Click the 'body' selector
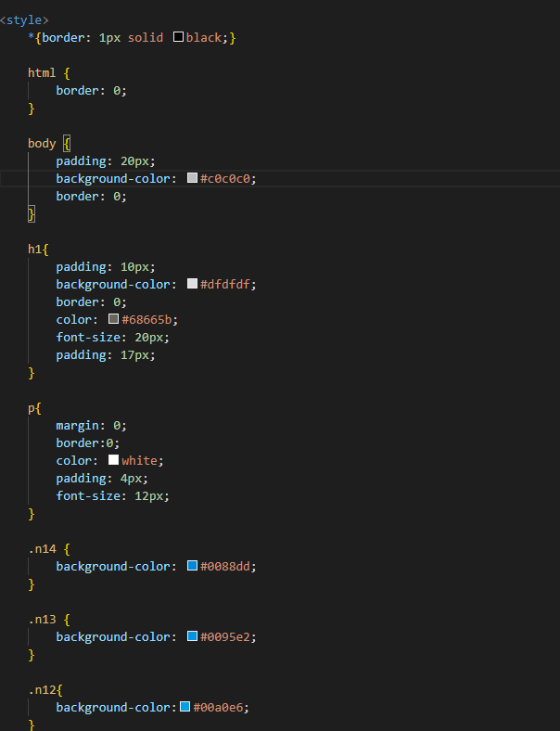The image size is (560, 731). 42,144
